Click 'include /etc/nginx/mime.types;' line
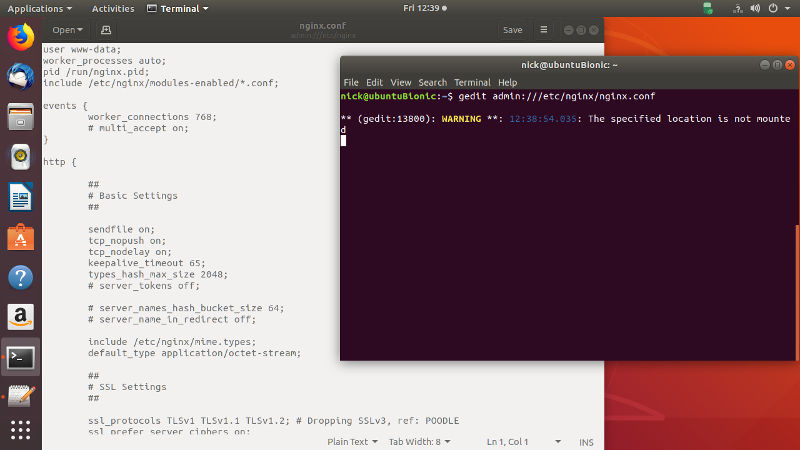 (172, 341)
